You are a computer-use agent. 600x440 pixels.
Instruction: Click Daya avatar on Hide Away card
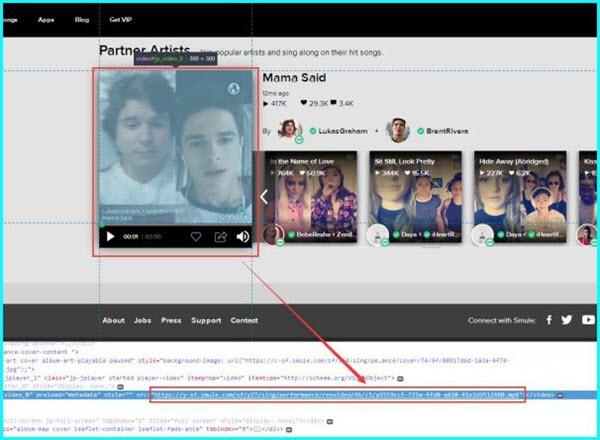pyautogui.click(x=482, y=235)
